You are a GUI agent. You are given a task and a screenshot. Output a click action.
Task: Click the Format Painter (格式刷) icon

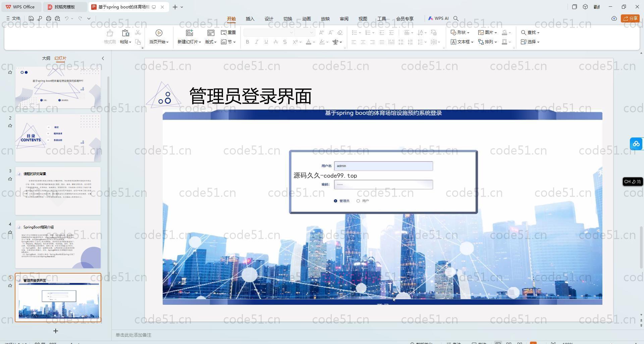110,33
